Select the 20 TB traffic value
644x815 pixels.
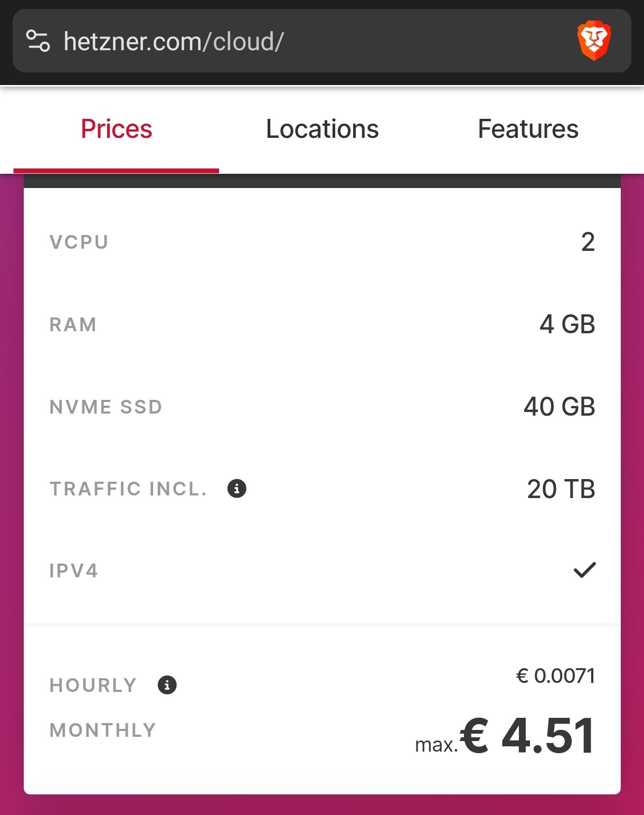(x=561, y=489)
